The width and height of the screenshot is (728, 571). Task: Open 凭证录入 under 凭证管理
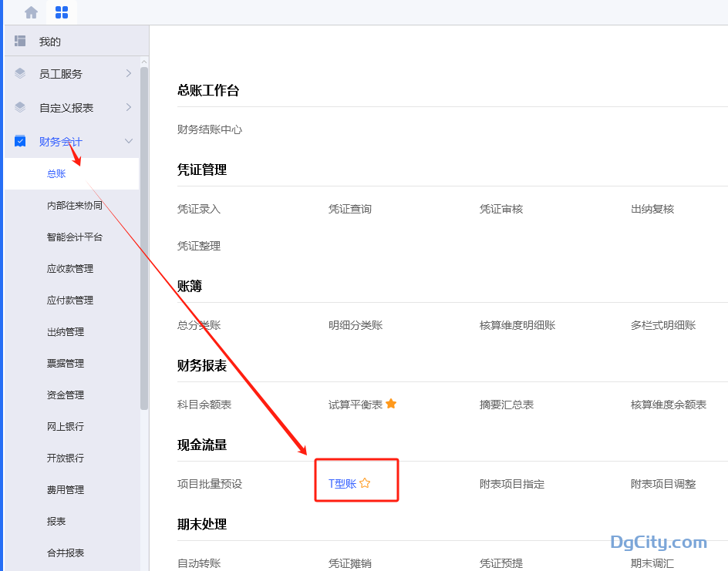point(199,209)
